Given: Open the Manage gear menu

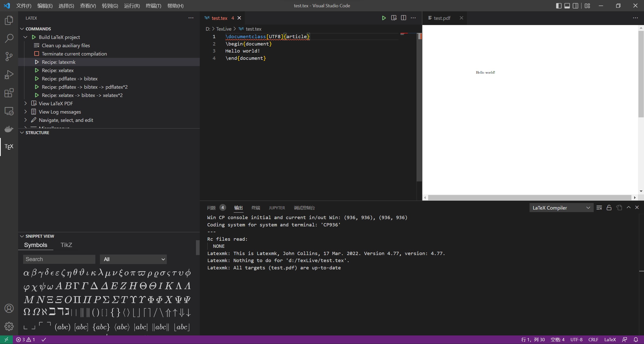Looking at the screenshot, I should (9, 326).
